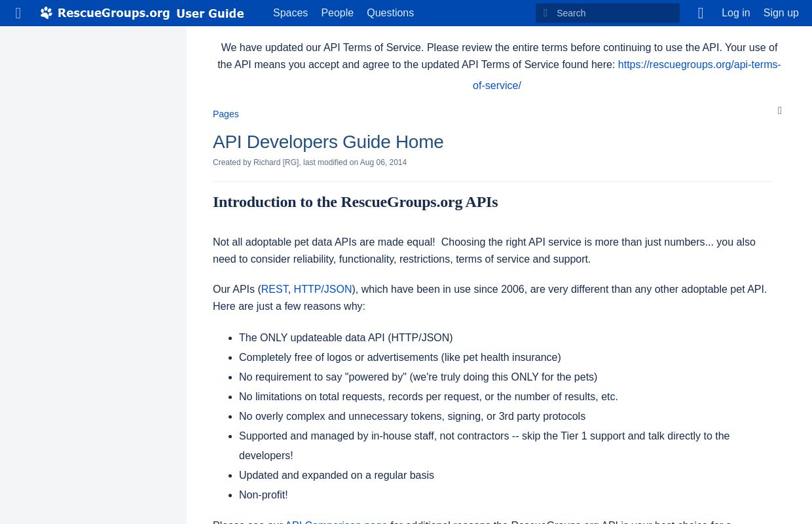Click 'Completely free of logos or advertisements' bullet
Image resolution: width=812 pixels, height=524 pixels.
pyautogui.click(x=399, y=358)
